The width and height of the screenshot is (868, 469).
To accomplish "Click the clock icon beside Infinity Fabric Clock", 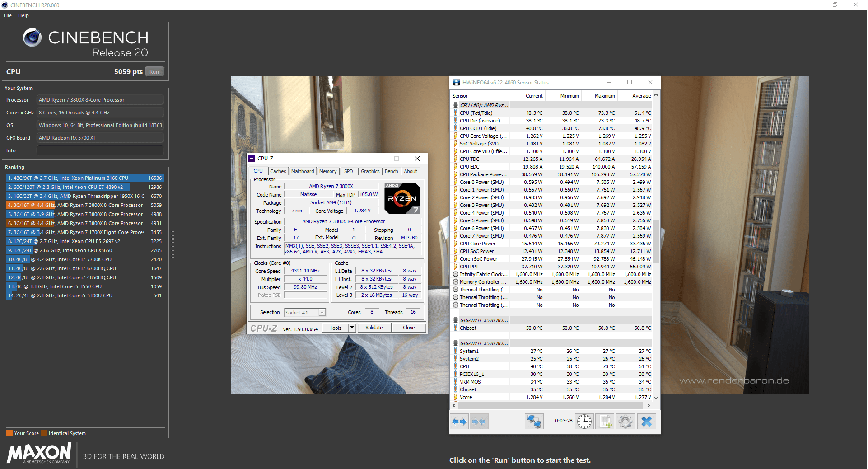I will point(456,274).
